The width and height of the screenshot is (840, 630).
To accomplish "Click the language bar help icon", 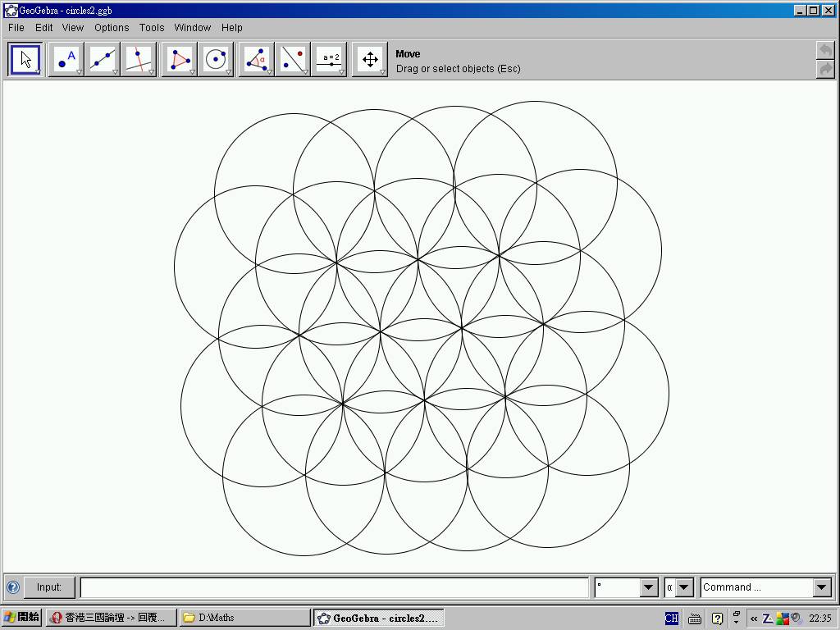I will (x=717, y=619).
